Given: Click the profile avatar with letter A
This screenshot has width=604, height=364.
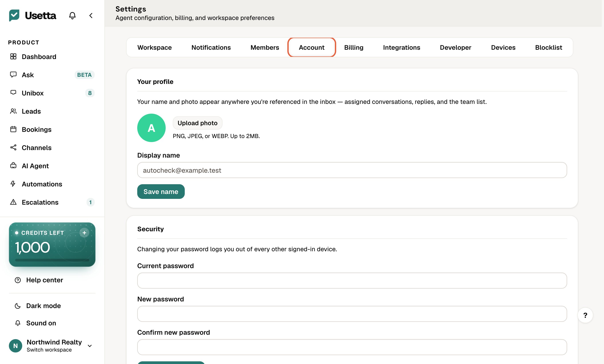Looking at the screenshot, I should click(x=151, y=128).
